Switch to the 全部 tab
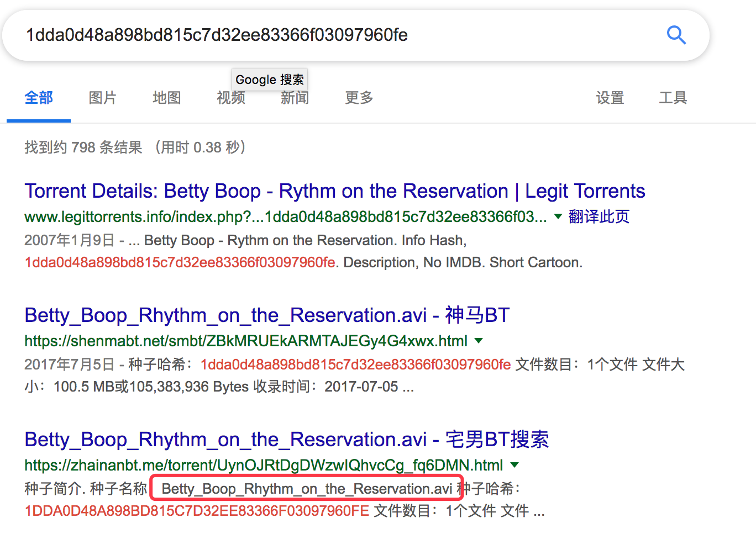Screen dimensions: 756x539 pos(39,98)
